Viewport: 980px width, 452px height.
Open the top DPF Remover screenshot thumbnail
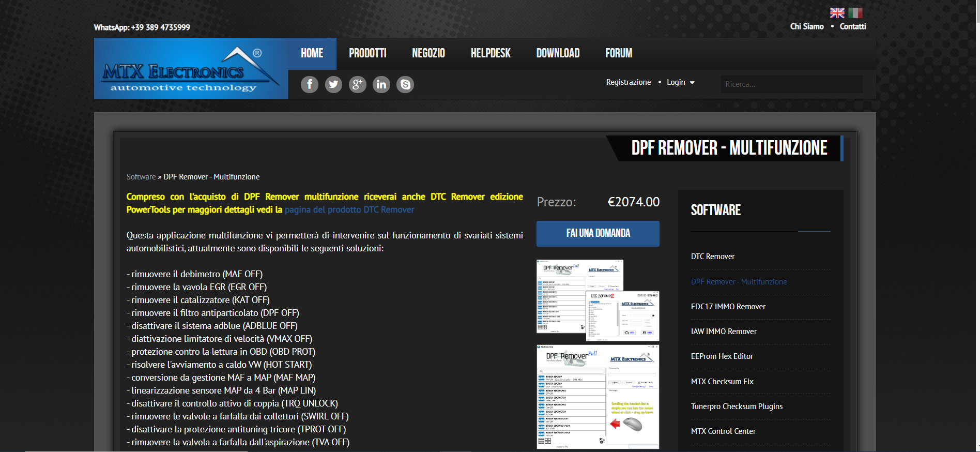(598, 300)
